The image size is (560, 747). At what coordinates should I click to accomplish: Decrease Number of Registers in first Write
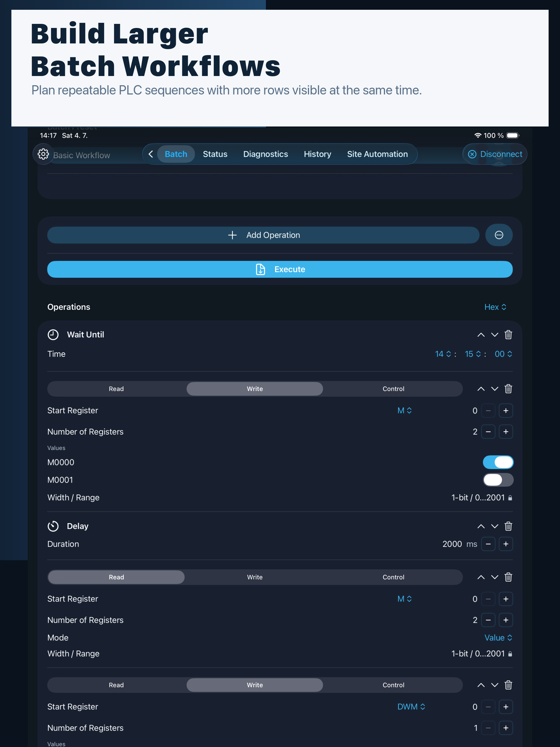[x=488, y=432]
